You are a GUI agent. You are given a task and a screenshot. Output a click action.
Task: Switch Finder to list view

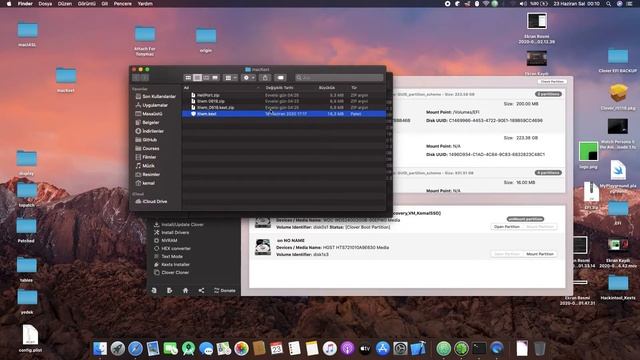click(197, 78)
